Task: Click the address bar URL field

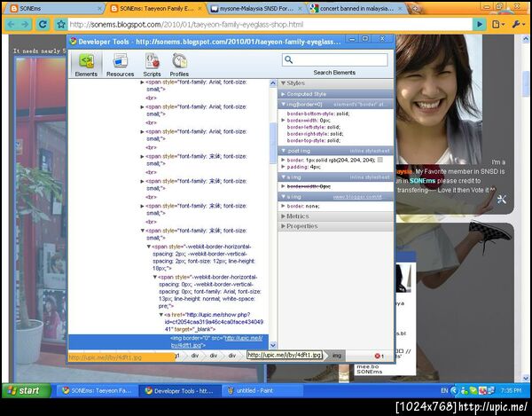Action: pyautogui.click(x=270, y=25)
